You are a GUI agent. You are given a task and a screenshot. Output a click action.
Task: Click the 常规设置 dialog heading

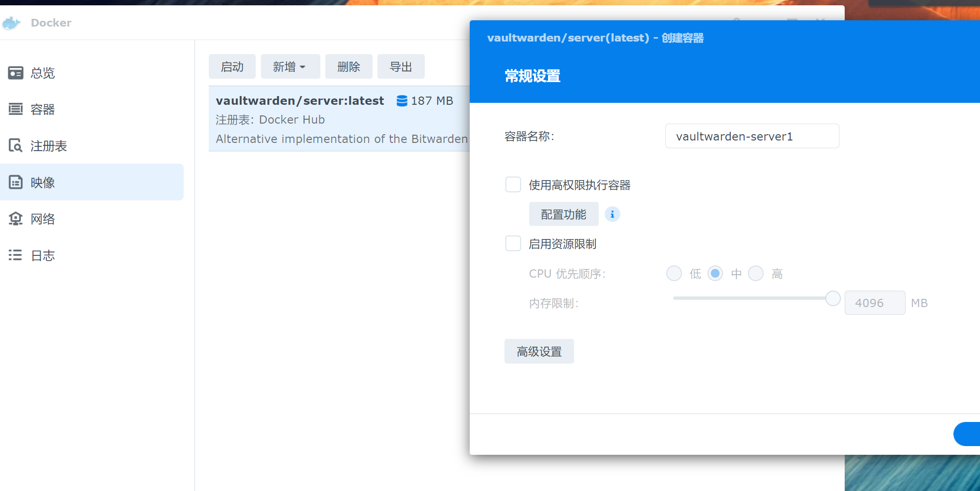click(533, 76)
